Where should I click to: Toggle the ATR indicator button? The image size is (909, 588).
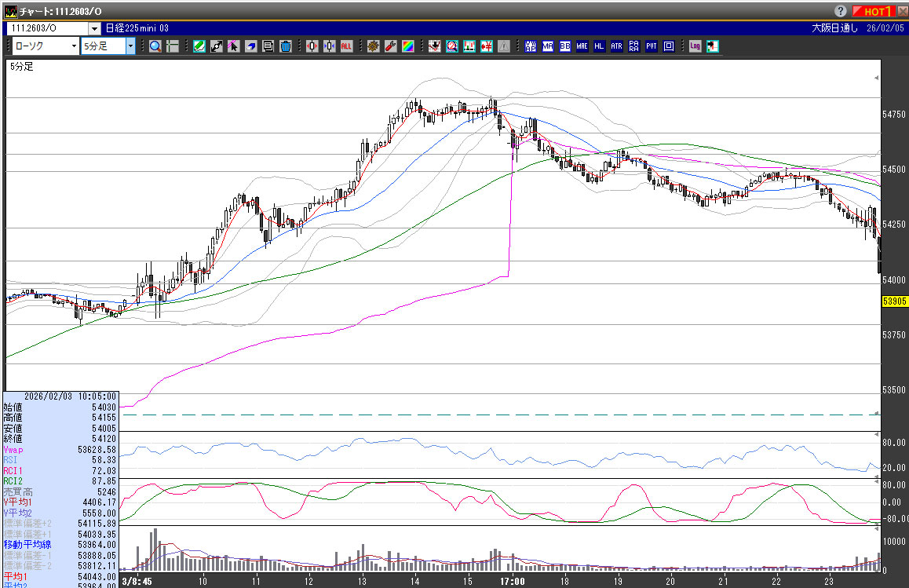(x=616, y=46)
